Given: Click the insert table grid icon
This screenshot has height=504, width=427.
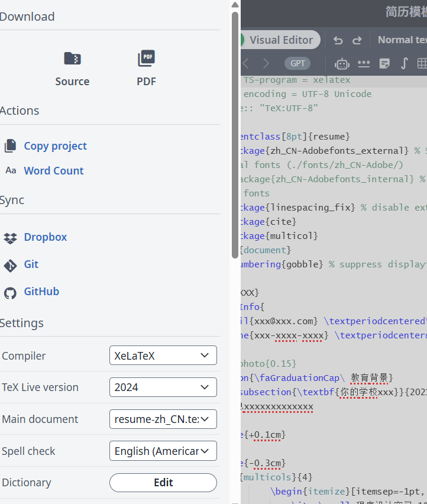Looking at the screenshot, I should coord(422,63).
